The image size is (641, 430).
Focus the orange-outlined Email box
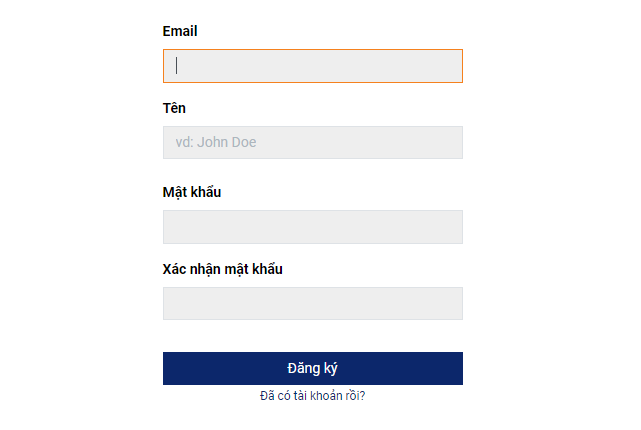[312, 66]
